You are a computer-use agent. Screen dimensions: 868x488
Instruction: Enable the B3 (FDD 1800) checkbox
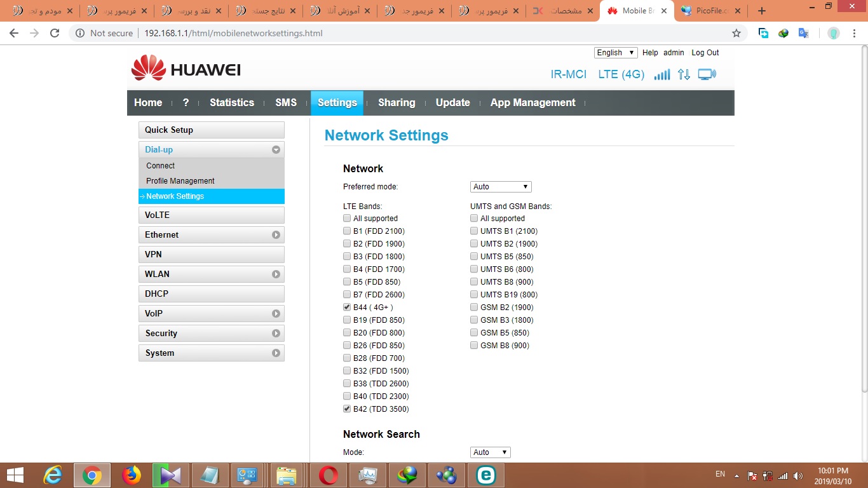pyautogui.click(x=347, y=257)
